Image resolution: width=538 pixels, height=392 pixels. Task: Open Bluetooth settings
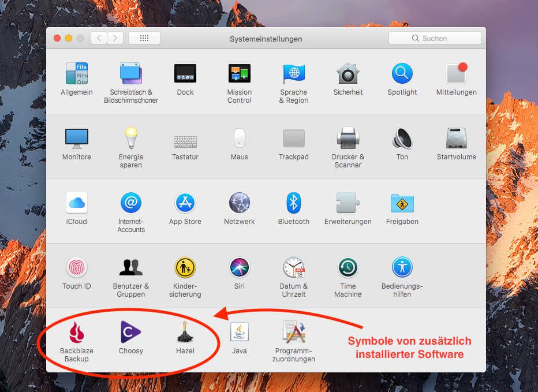click(x=294, y=203)
